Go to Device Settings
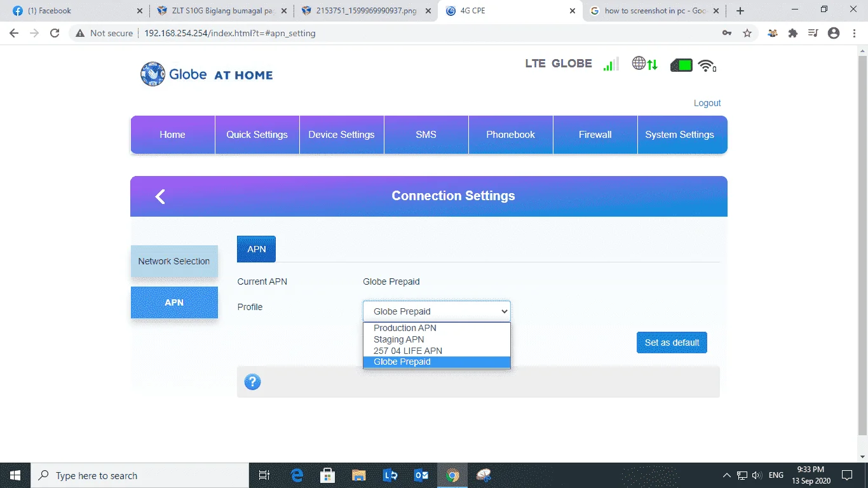This screenshot has width=868, height=488. (x=341, y=135)
